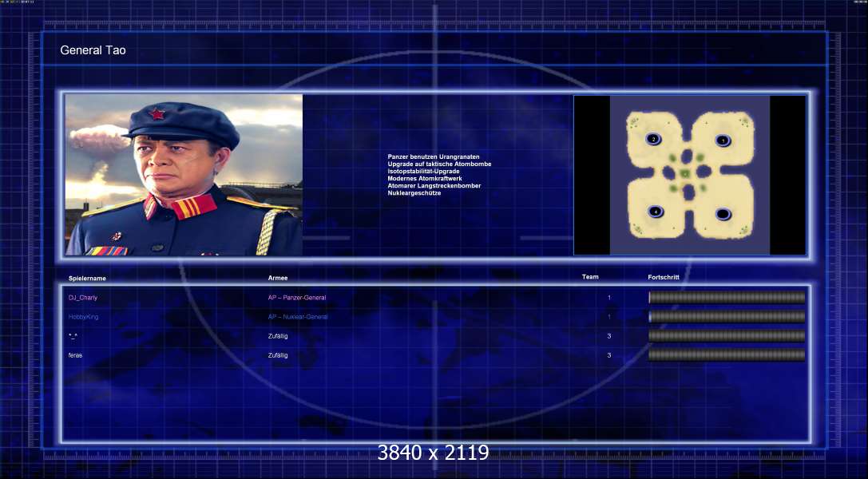
Task: Click the red star on the general's cap
Action: [x=157, y=114]
